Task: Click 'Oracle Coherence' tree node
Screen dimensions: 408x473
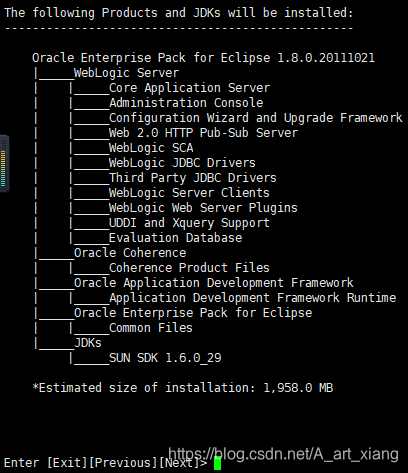Action: tap(130, 253)
